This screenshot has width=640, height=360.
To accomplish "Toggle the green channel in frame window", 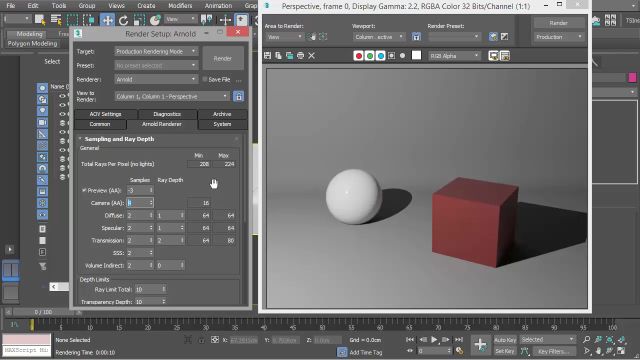I will click(x=369, y=56).
